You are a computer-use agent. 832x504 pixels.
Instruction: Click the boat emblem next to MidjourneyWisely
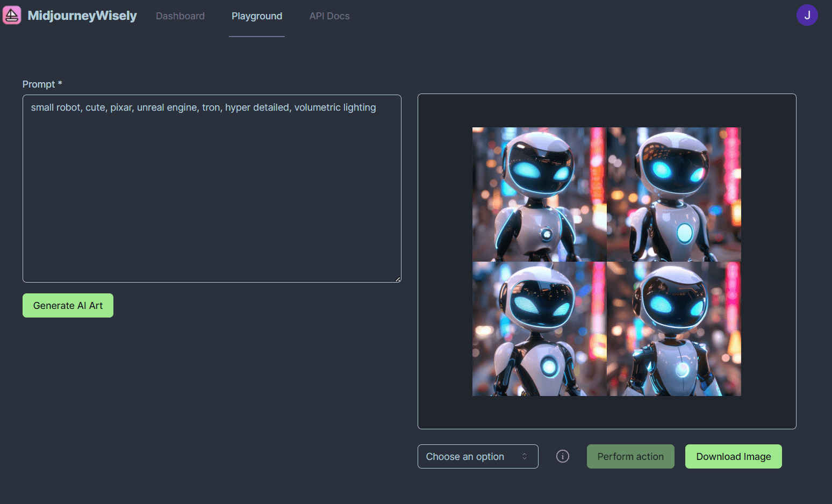(x=11, y=15)
